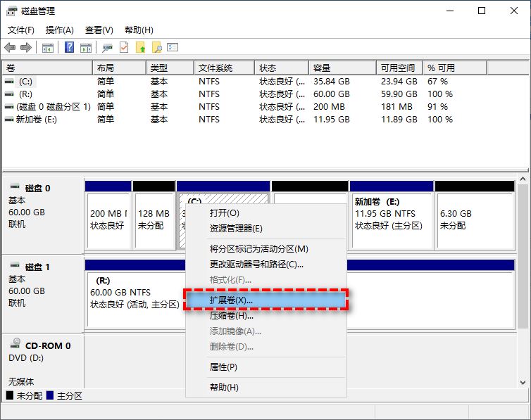
Task: Select the 新加卷 (E:) partition block
Action: click(x=392, y=219)
